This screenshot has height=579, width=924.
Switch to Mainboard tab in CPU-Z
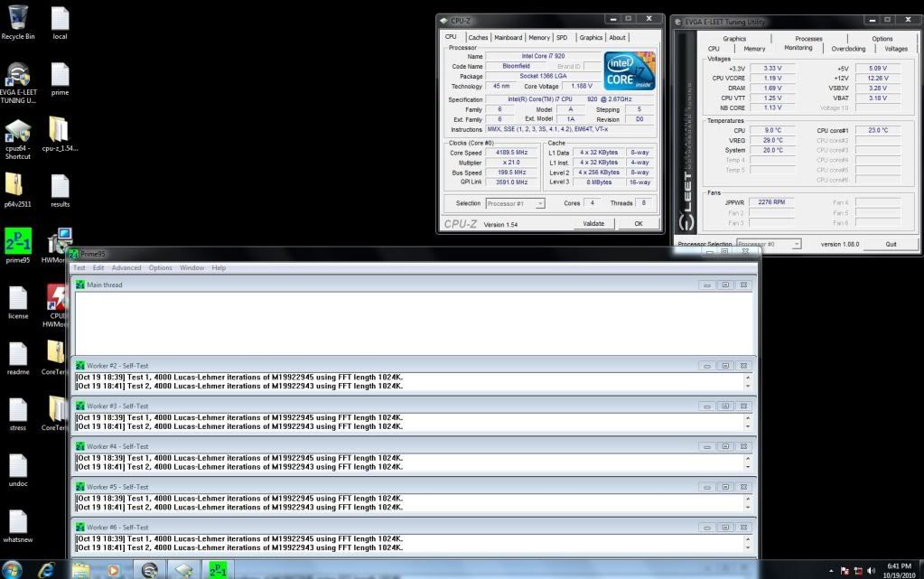click(508, 38)
